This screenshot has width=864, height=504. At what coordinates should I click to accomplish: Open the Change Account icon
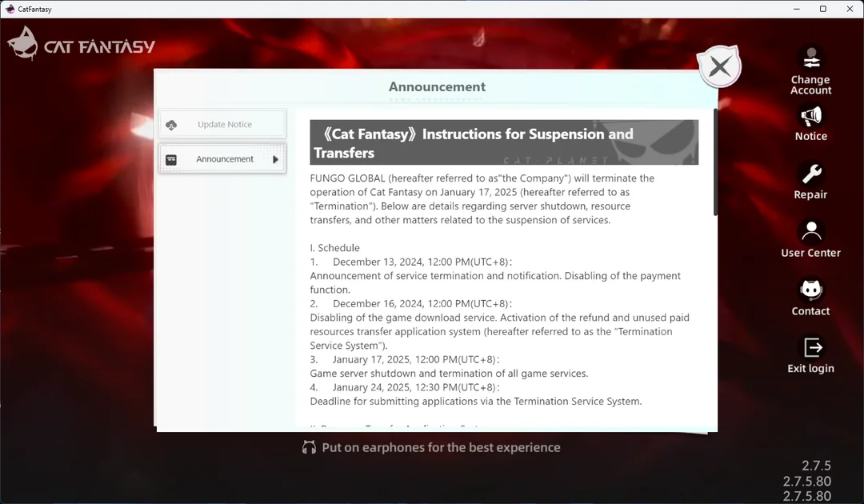(x=810, y=59)
